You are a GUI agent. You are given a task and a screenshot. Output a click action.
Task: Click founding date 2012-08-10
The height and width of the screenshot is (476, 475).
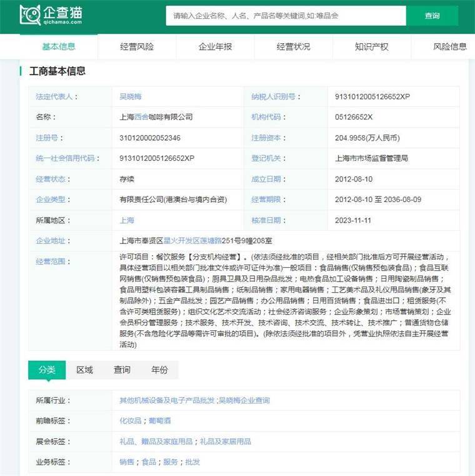354,179
